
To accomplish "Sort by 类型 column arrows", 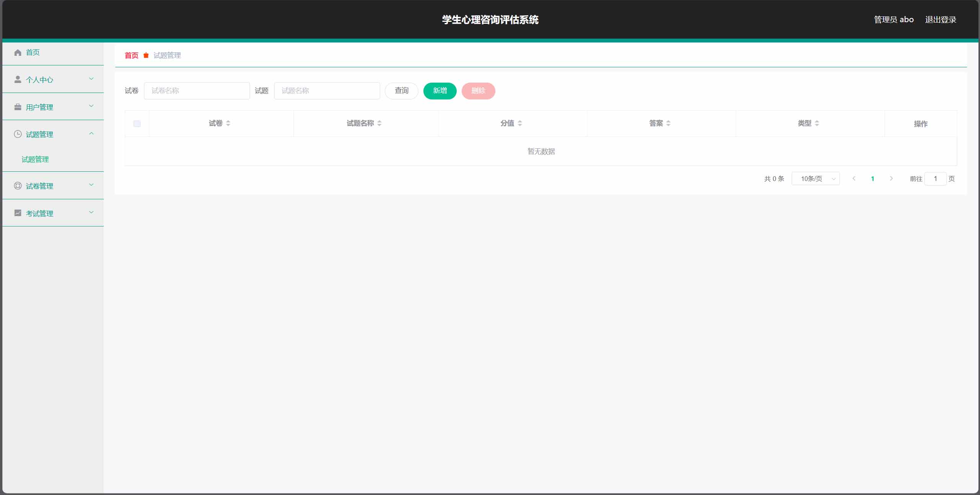I will coord(817,123).
